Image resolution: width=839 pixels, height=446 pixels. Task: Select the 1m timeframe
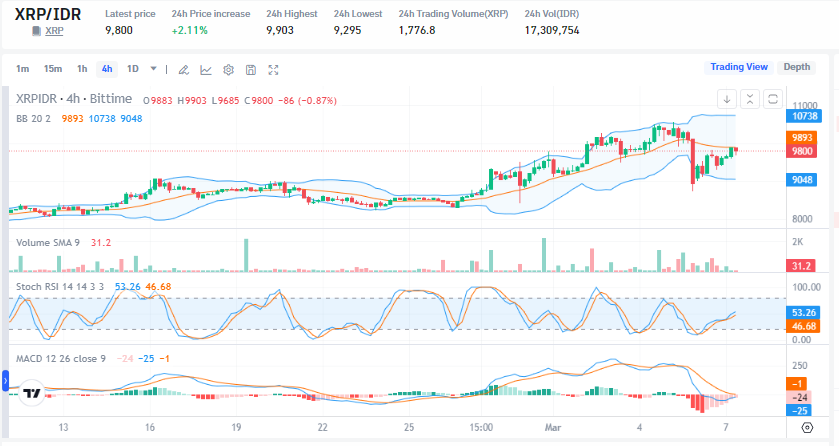22,69
